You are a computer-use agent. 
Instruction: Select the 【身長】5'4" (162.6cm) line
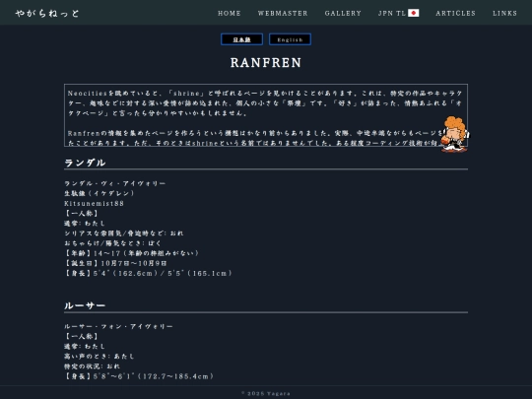point(148,273)
